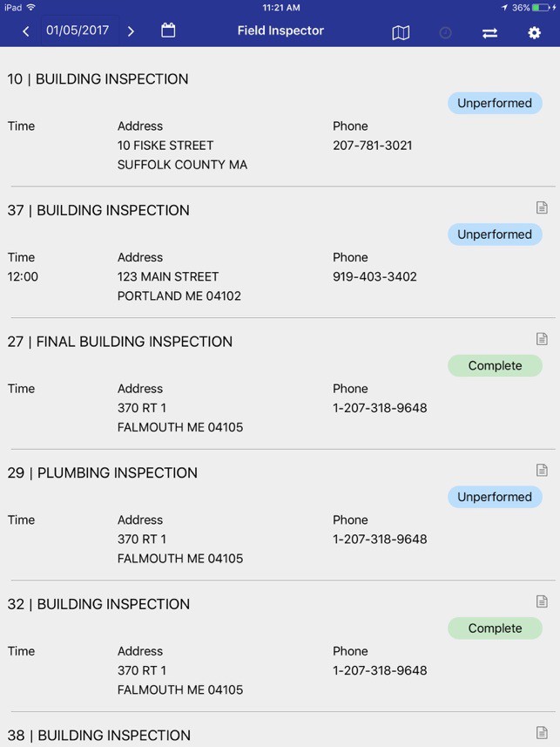Tap the 01/05/2017 date field
This screenshot has height=747, width=560.
[x=78, y=31]
